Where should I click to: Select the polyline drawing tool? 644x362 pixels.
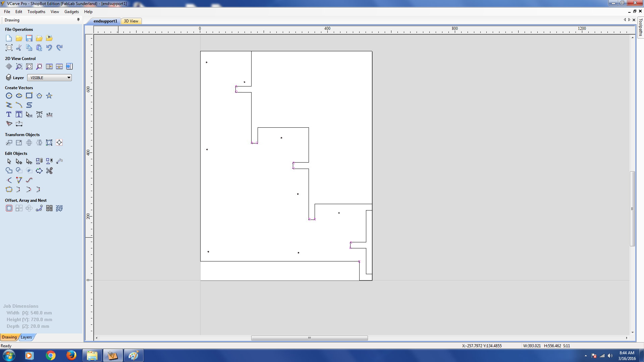coord(9,105)
